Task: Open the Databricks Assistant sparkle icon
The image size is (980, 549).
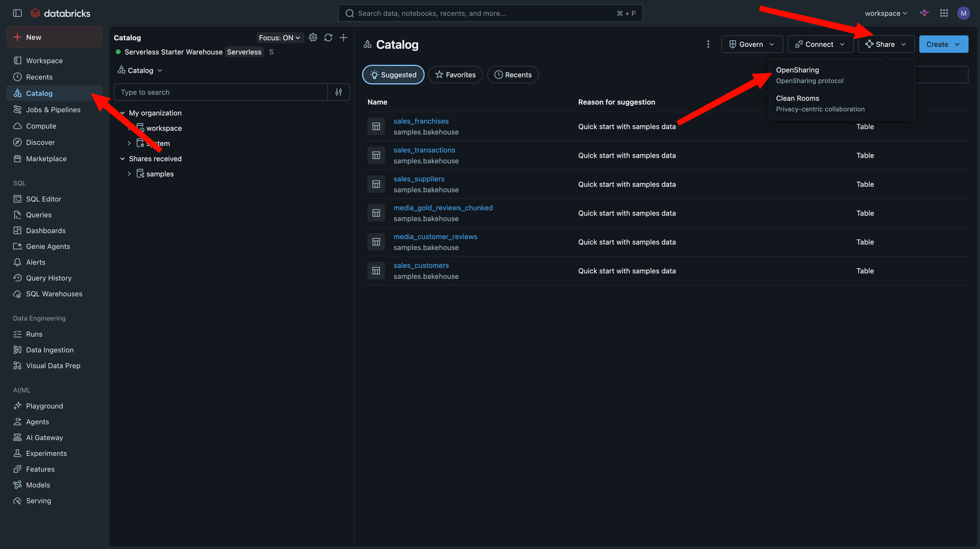Action: [924, 13]
